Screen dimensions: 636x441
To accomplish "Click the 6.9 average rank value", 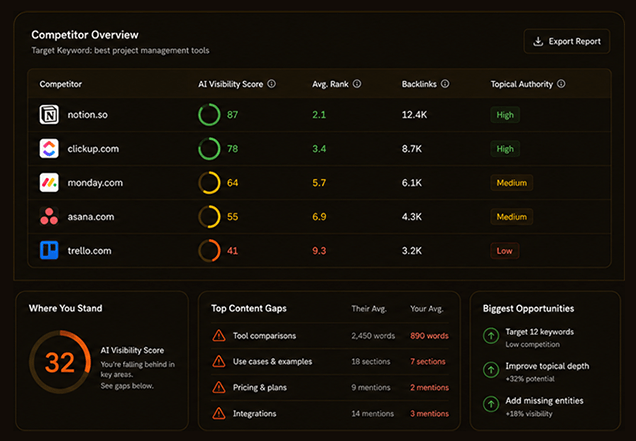I will (319, 217).
